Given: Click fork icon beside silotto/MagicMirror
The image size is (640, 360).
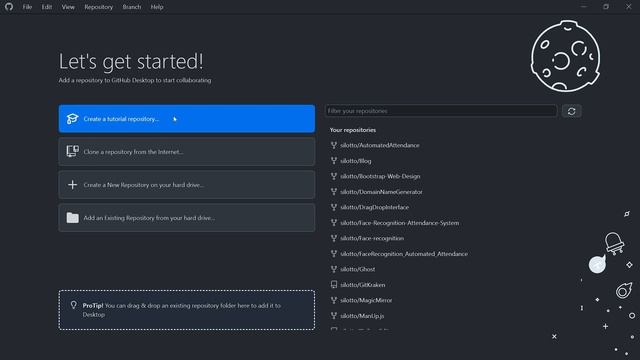Looking at the screenshot, I should tap(333, 300).
